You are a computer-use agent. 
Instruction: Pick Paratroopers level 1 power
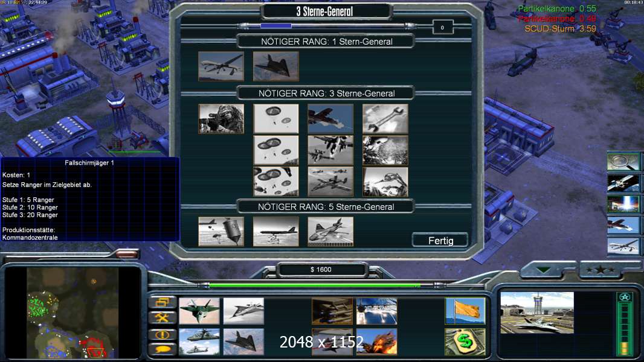276,119
